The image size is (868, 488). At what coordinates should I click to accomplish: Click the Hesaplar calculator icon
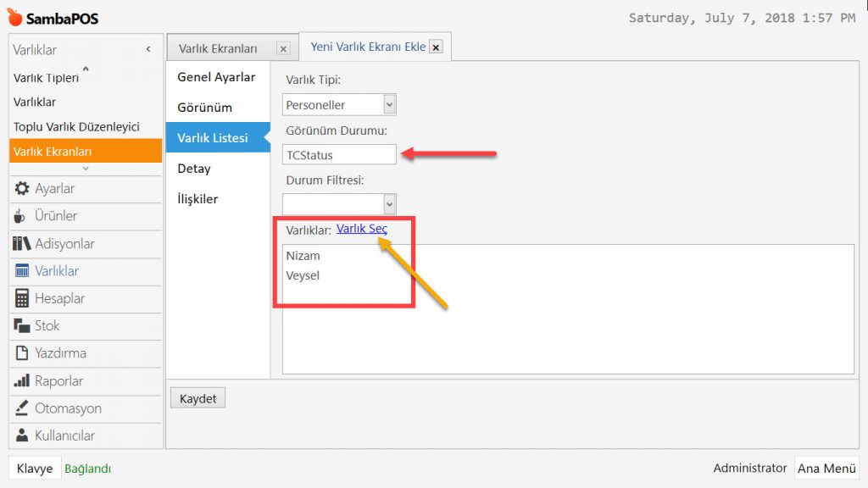coord(22,298)
